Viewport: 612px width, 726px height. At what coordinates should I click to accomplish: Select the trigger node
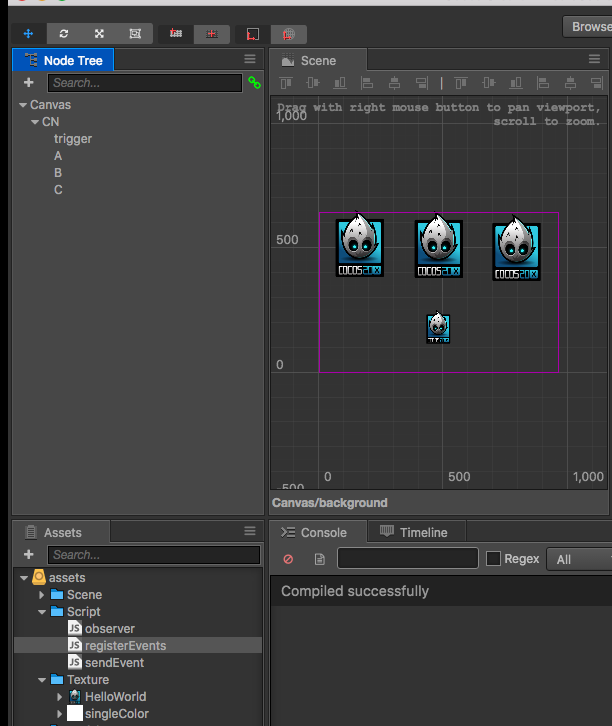pyautogui.click(x=73, y=139)
